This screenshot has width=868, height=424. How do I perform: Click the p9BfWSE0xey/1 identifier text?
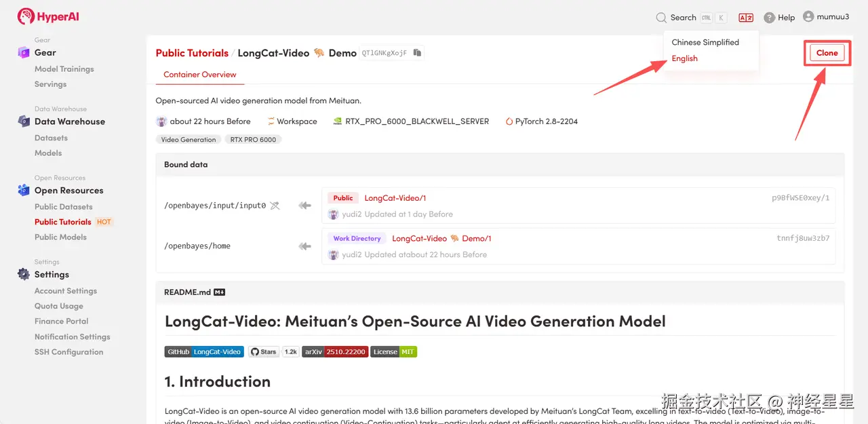point(801,198)
